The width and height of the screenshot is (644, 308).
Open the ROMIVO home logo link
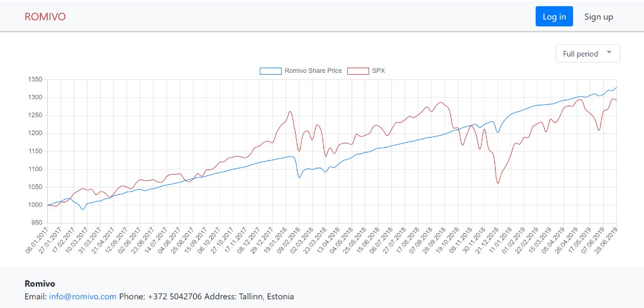click(x=45, y=17)
